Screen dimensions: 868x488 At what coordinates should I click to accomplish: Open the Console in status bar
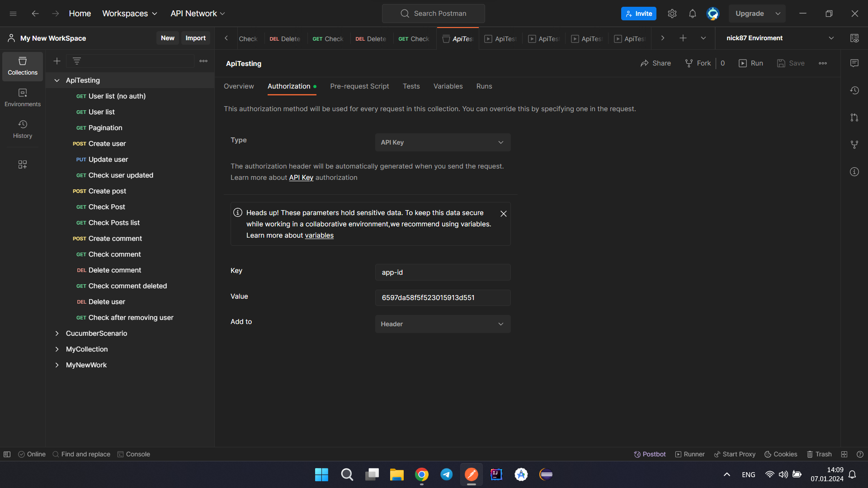click(x=134, y=454)
